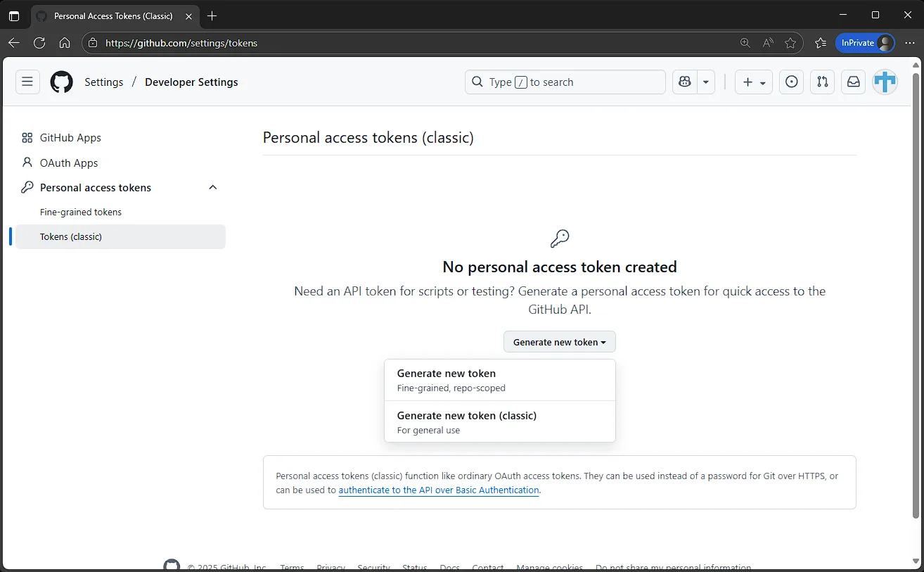Open the user avatar profile menu

885,82
